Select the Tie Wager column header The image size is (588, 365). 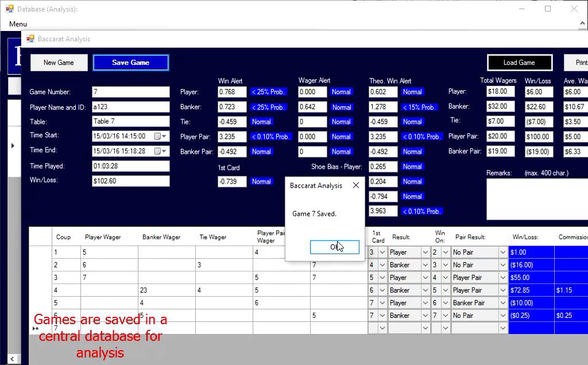point(224,237)
